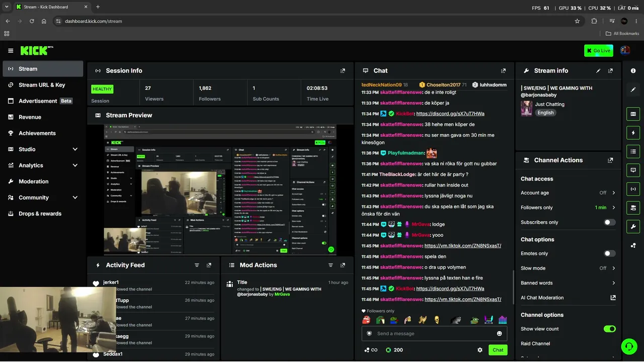Click the Stream Preview thumbnail

[220, 190]
